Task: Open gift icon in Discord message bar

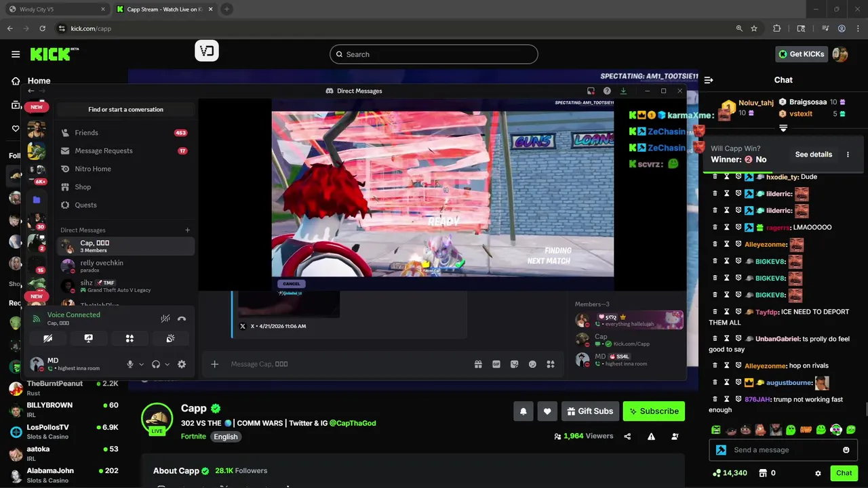Action: [x=478, y=364]
